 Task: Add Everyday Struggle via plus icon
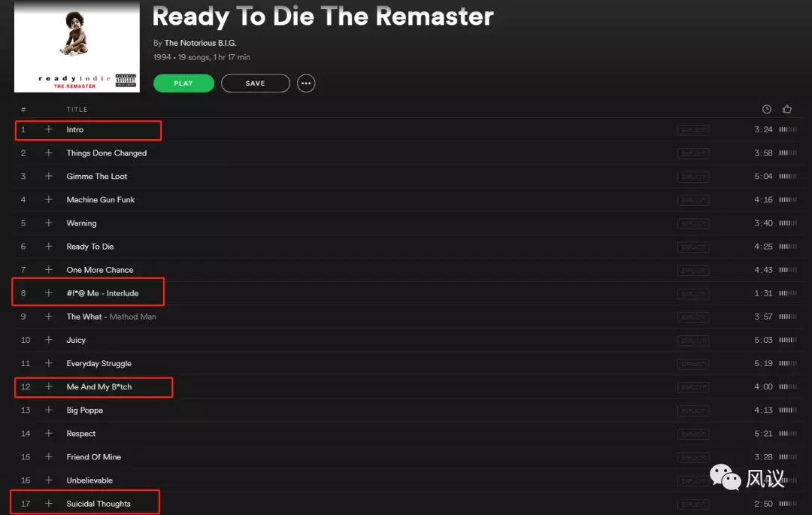click(x=49, y=363)
